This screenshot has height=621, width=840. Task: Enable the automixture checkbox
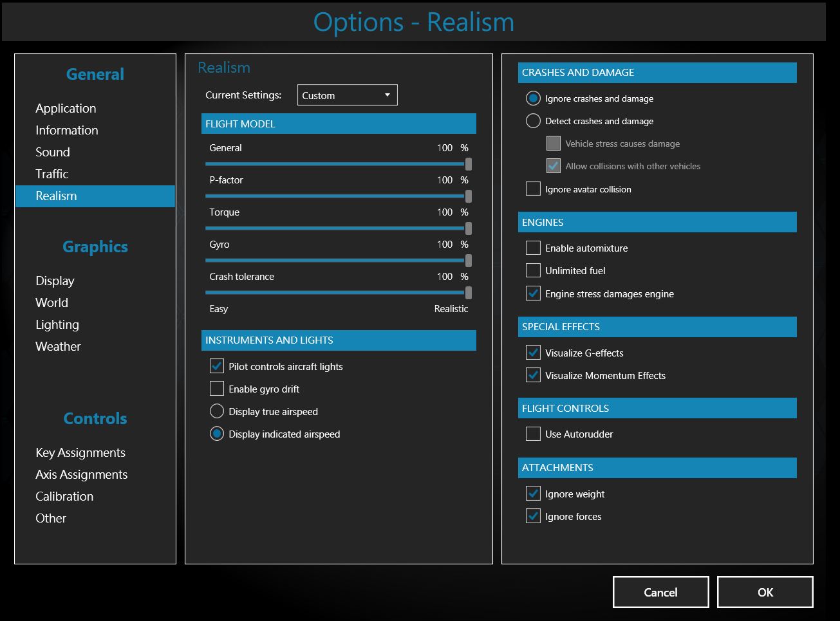pyautogui.click(x=533, y=248)
